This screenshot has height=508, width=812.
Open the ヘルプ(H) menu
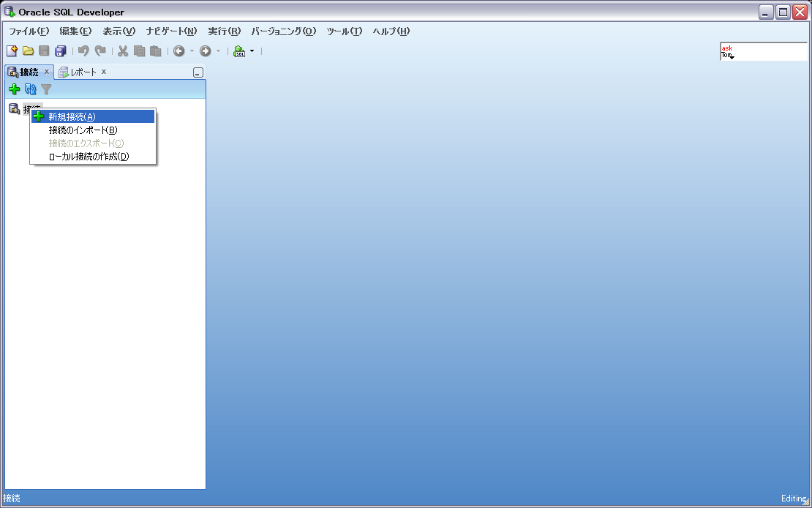(x=391, y=31)
